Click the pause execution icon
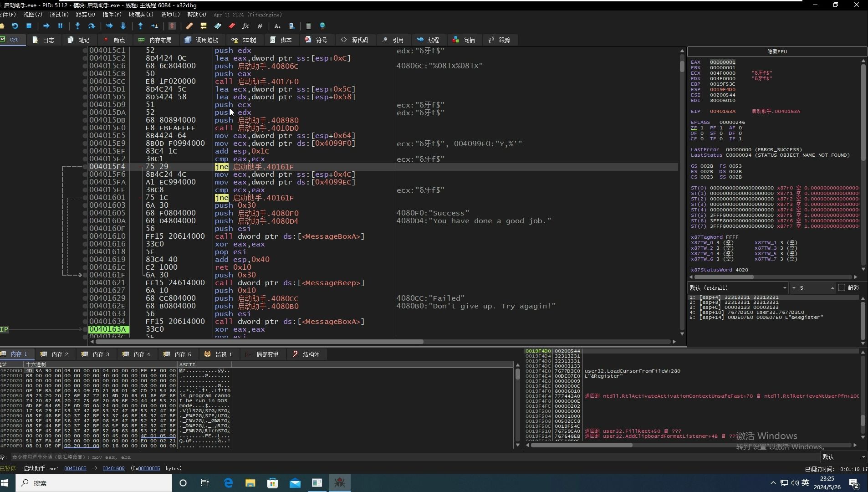This screenshot has width=868, height=492. tap(60, 26)
